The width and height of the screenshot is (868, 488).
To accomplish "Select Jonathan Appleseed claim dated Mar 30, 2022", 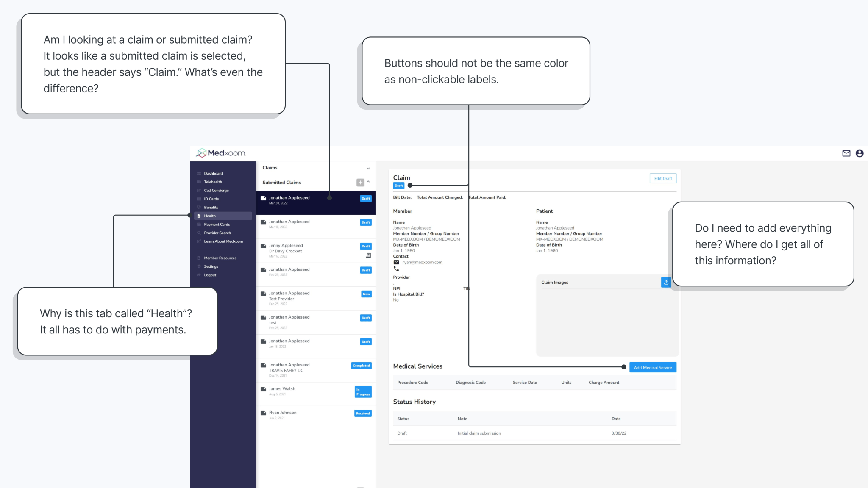I will 316,203.
